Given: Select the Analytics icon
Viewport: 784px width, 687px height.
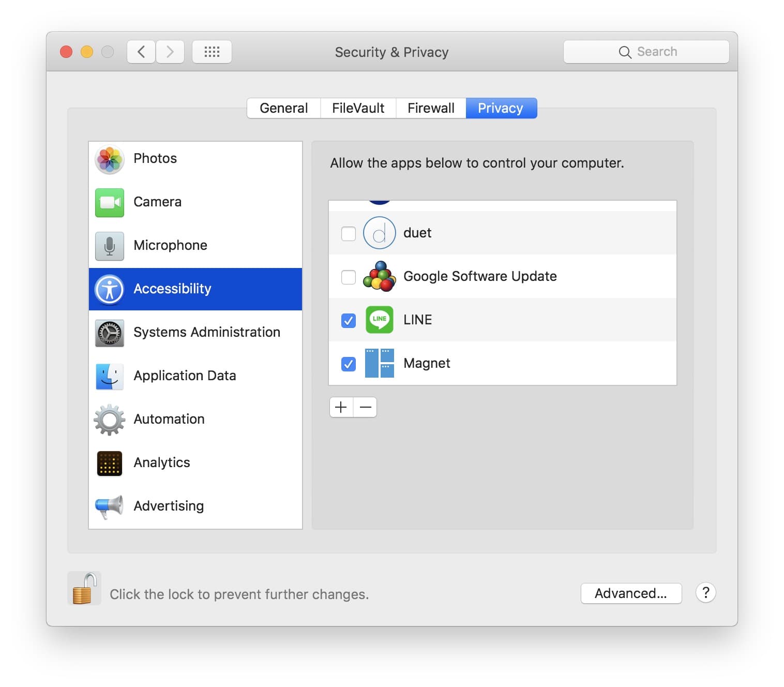Looking at the screenshot, I should click(109, 464).
